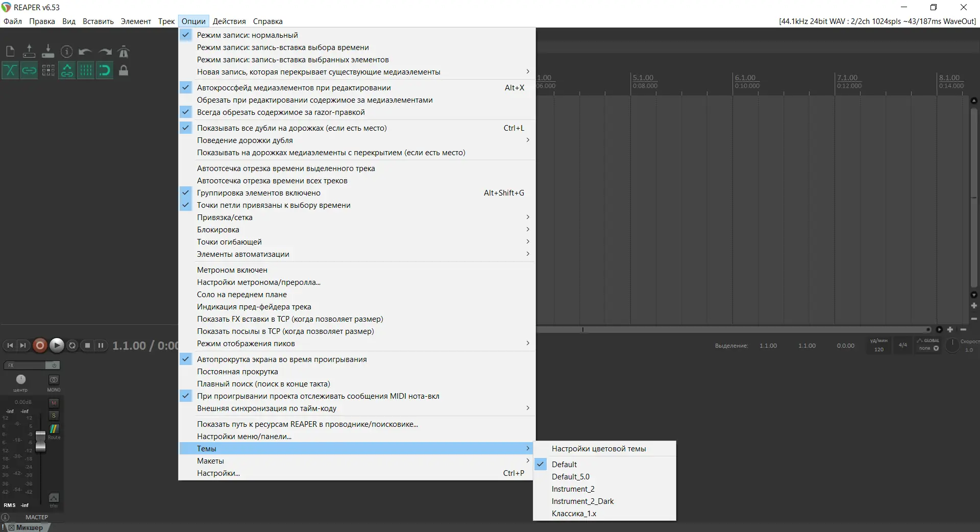Toggle the ripple editing icon

[x=48, y=70]
